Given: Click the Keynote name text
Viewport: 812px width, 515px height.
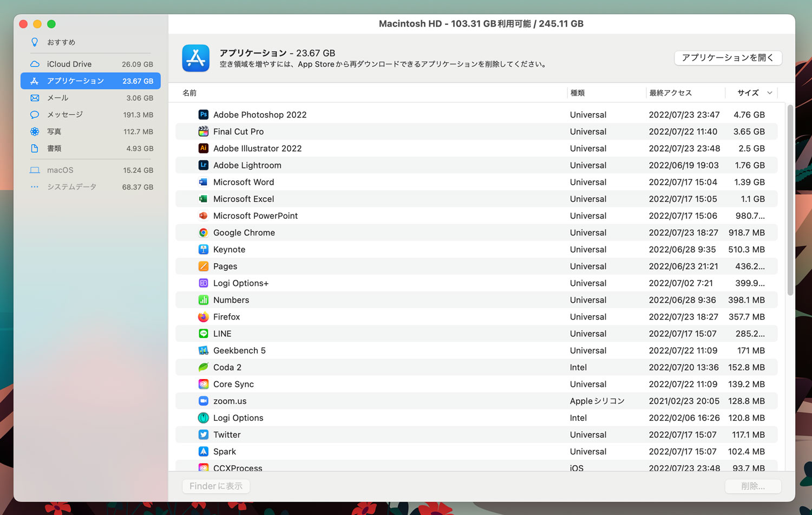Looking at the screenshot, I should (230, 250).
